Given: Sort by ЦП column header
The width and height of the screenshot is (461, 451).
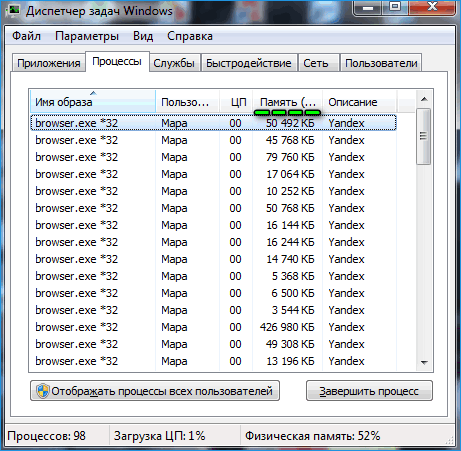Looking at the screenshot, I should tap(236, 101).
